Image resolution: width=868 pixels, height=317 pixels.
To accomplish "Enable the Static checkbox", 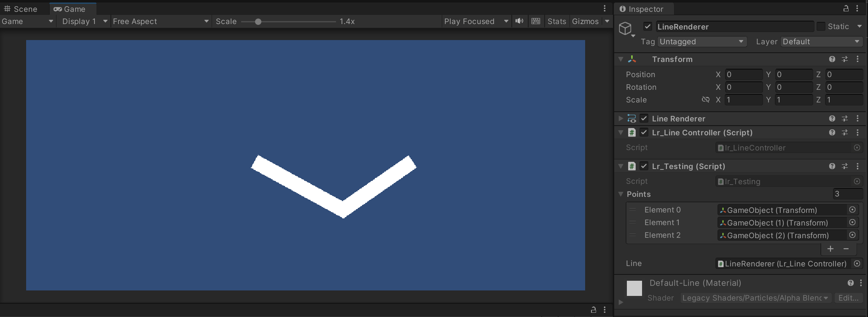I will click(x=821, y=27).
